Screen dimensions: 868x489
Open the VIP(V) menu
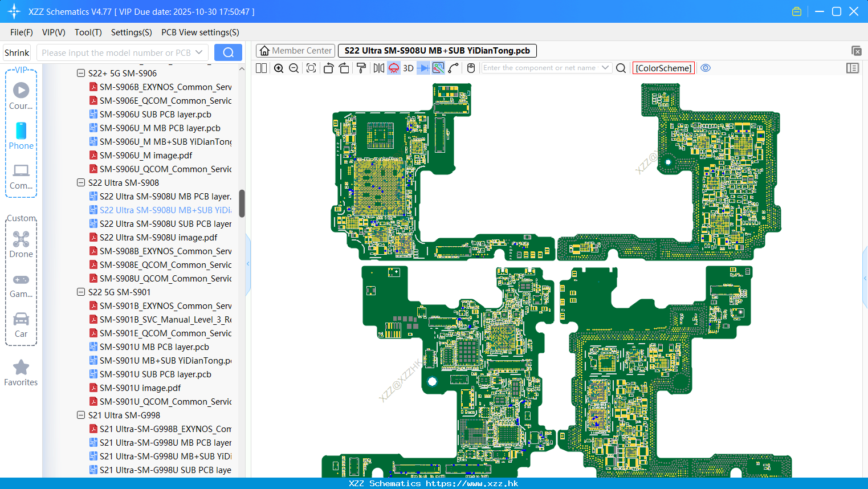(54, 32)
